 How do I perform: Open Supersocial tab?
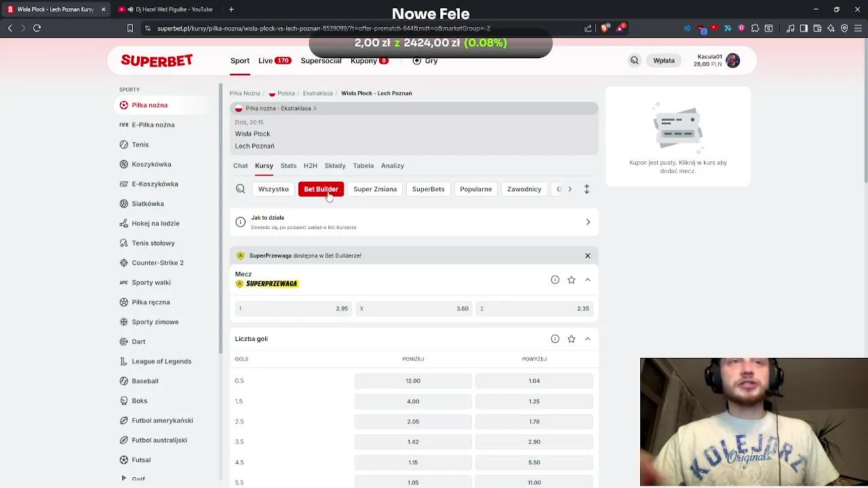coord(321,61)
